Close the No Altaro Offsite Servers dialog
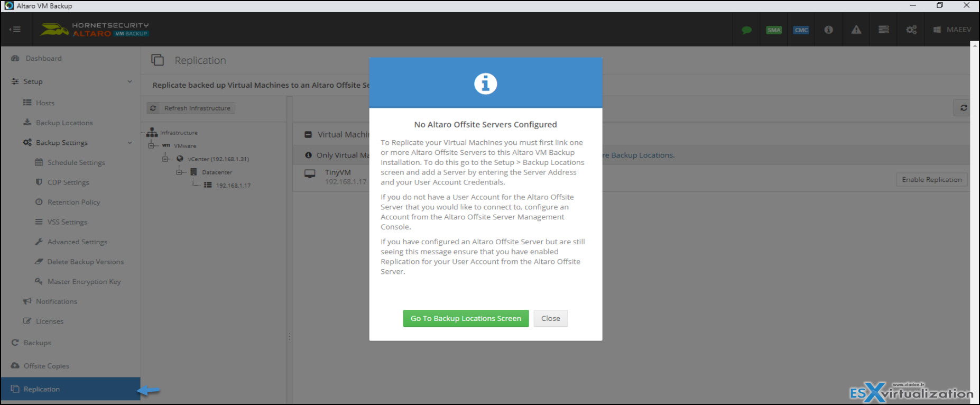Viewport: 980px width, 405px height. click(550, 318)
